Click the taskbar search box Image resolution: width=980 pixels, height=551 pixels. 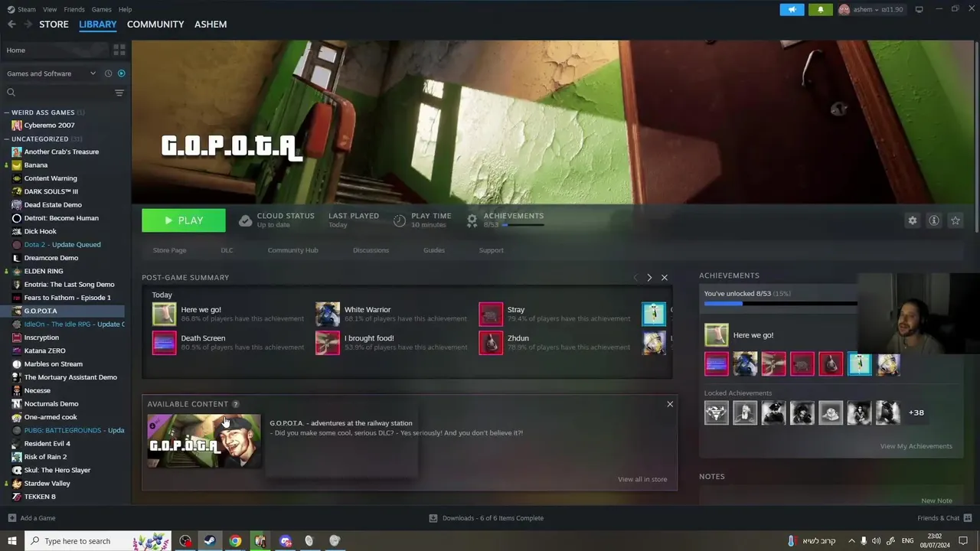click(x=97, y=541)
